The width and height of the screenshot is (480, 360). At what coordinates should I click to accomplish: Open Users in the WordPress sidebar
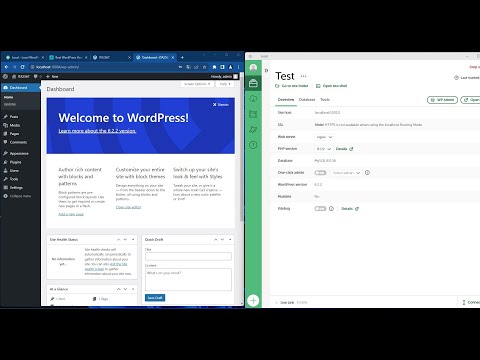(x=14, y=170)
